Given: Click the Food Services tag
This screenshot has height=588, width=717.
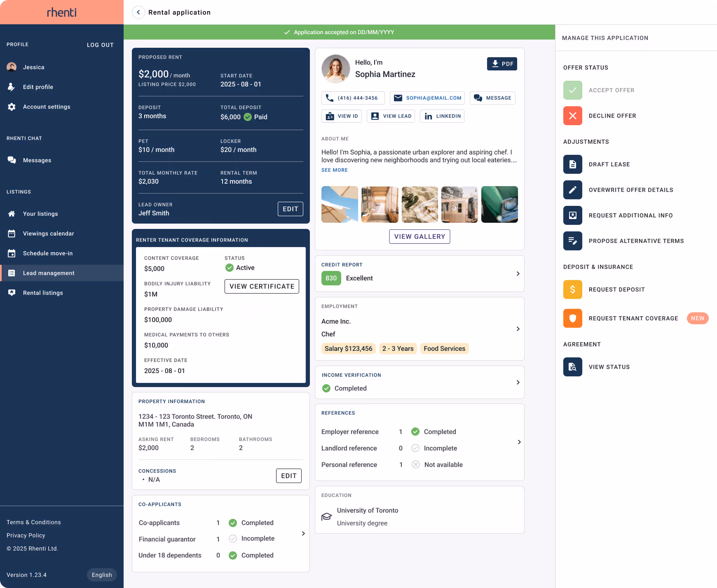Looking at the screenshot, I should (x=445, y=348).
